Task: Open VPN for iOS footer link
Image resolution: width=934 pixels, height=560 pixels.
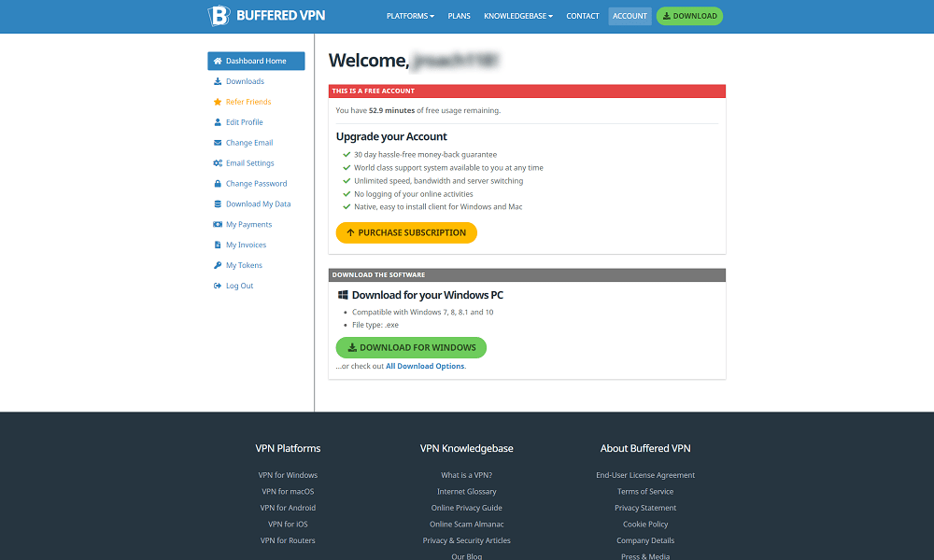Action: click(x=288, y=525)
